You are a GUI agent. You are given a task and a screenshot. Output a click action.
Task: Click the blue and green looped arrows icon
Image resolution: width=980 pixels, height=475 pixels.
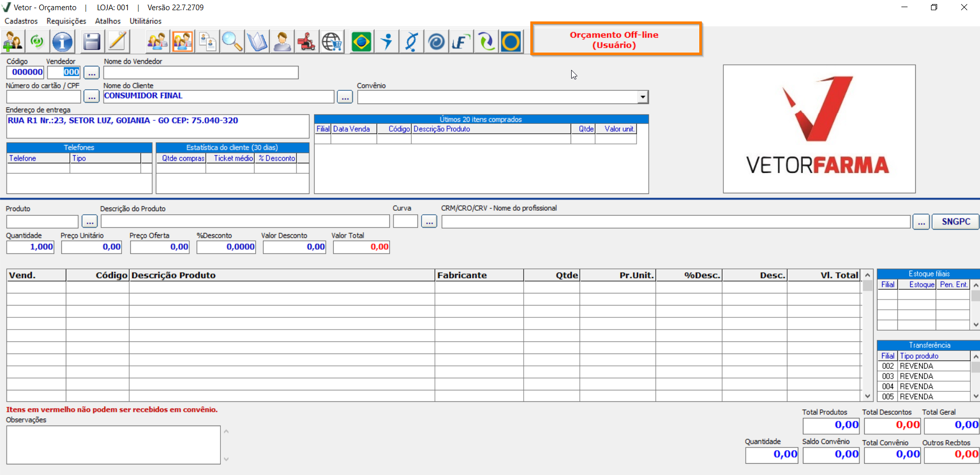(486, 42)
